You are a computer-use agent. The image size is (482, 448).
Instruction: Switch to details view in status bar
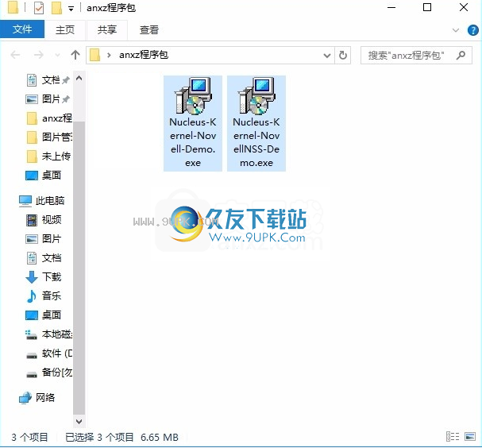click(x=453, y=437)
